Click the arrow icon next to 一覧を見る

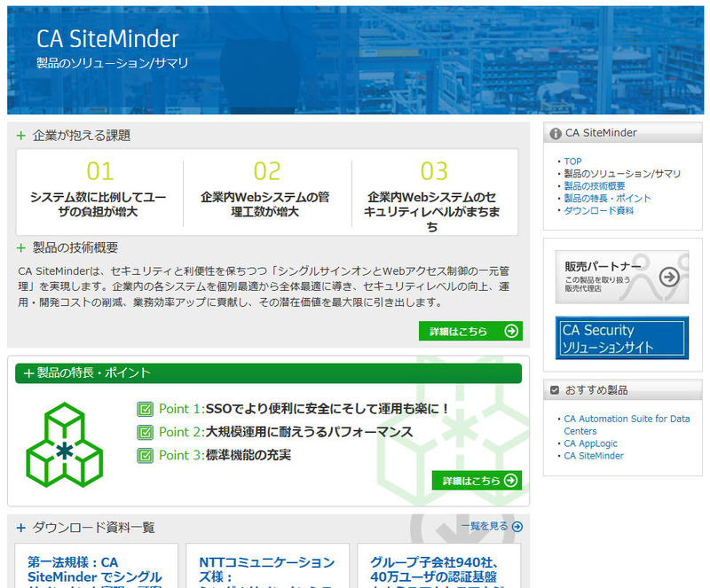[517, 527]
